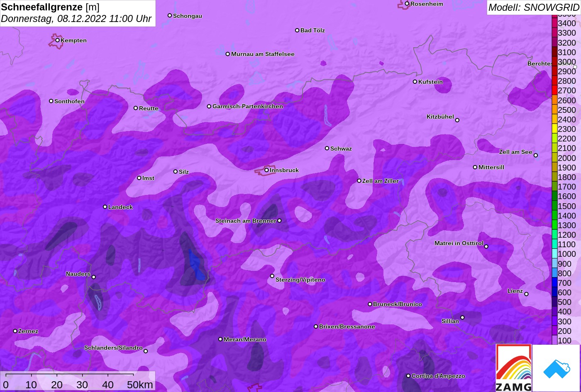The width and height of the screenshot is (581, 392).
Task: Click the Kempten city marker dot
Action: pyautogui.click(x=58, y=40)
